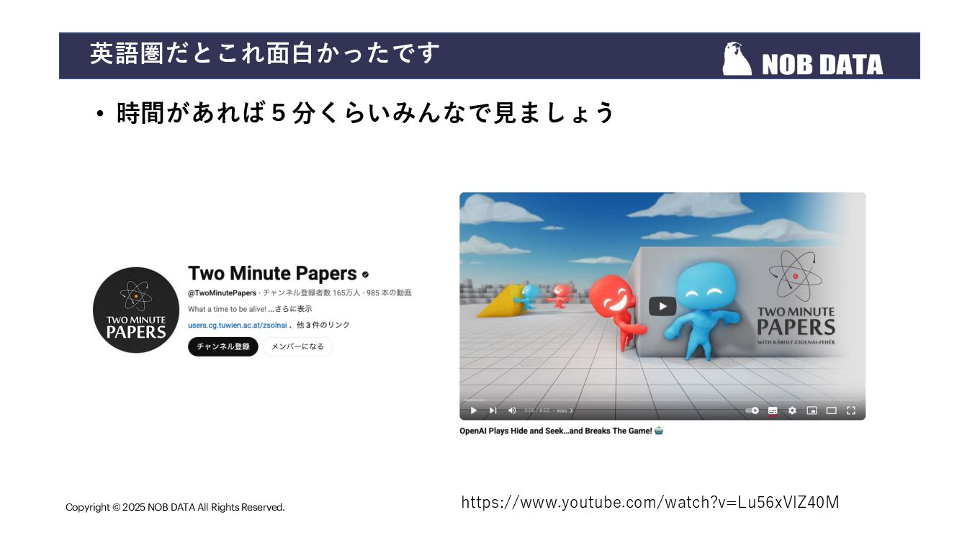Click the verified badge next to channel name
980x551 pixels.
pyautogui.click(x=365, y=274)
